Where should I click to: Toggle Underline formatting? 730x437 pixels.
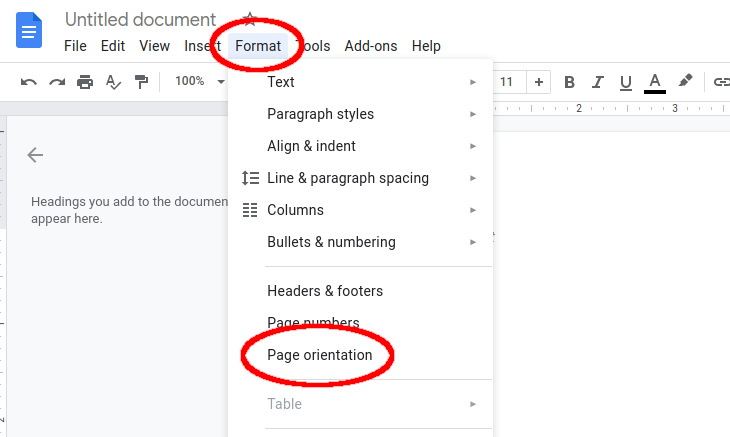pyautogui.click(x=626, y=82)
